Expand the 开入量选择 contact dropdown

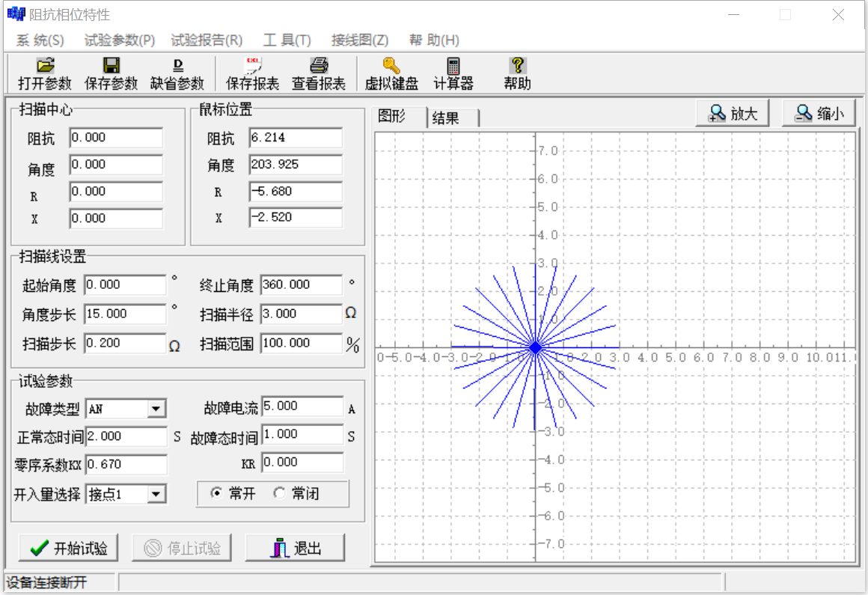coord(156,494)
